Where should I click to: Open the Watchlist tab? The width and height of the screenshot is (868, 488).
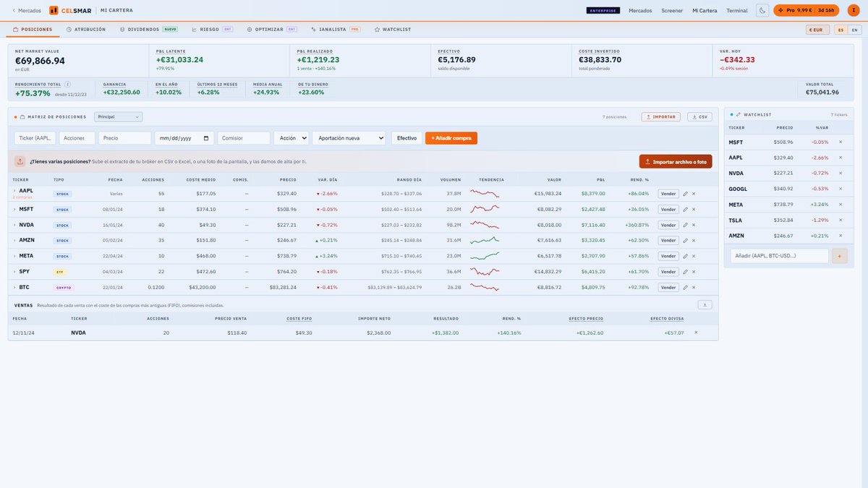[x=393, y=30]
